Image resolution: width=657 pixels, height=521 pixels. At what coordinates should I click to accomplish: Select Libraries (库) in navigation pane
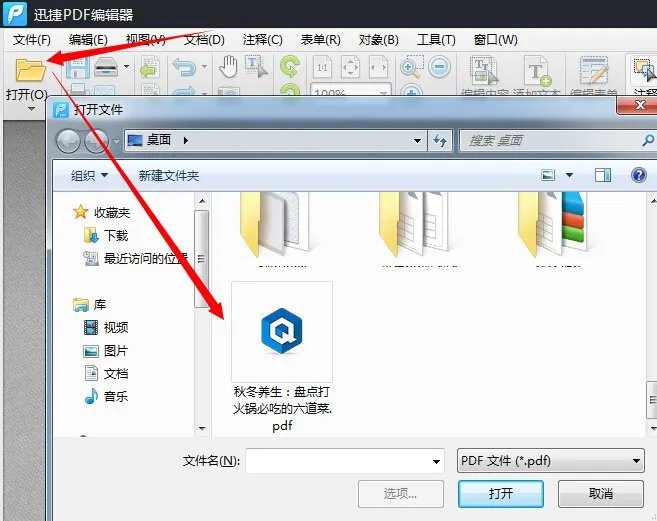(x=89, y=305)
